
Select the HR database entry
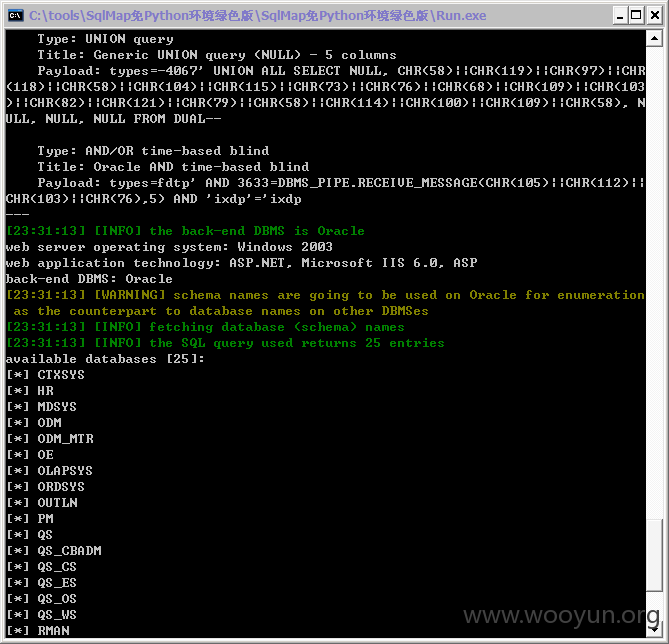(30, 391)
